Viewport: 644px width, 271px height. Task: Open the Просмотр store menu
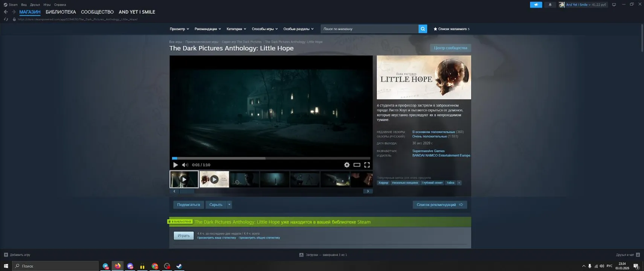click(x=179, y=29)
